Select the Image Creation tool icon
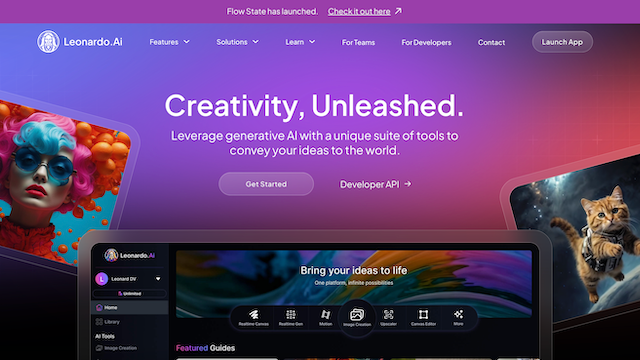This screenshot has width=640, height=360. click(357, 314)
